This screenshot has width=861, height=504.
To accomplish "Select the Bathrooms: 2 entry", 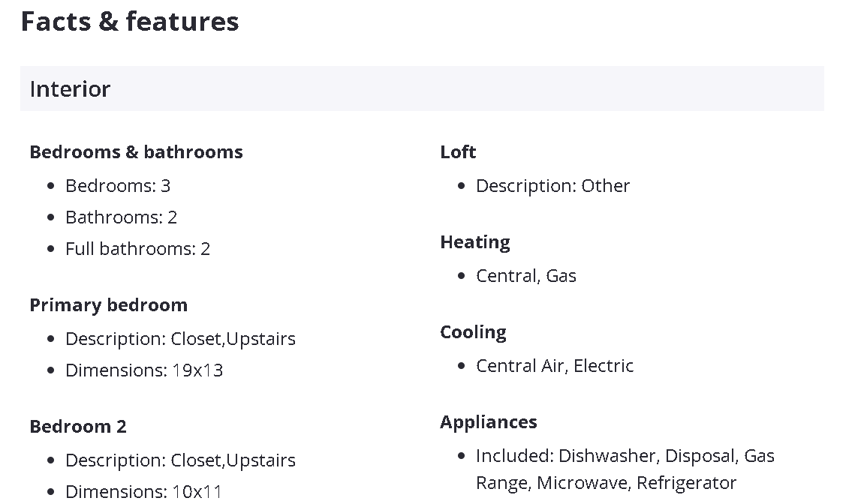I will tap(121, 217).
